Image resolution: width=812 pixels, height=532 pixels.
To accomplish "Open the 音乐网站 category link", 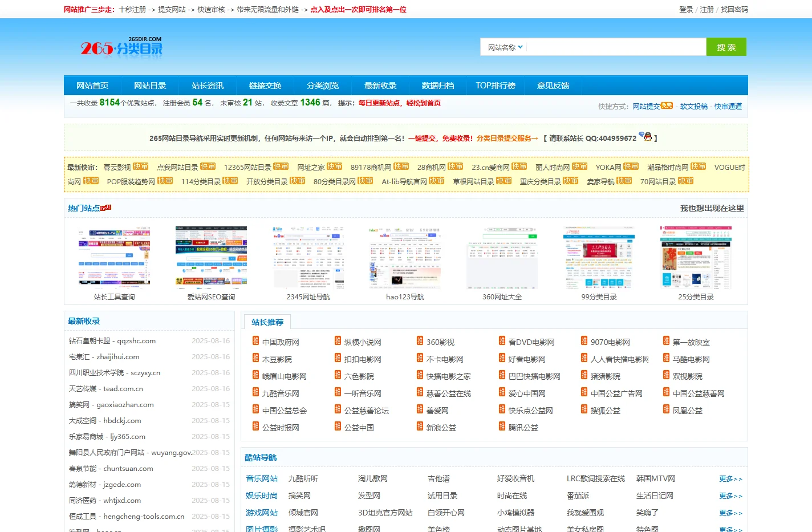I will [262, 478].
